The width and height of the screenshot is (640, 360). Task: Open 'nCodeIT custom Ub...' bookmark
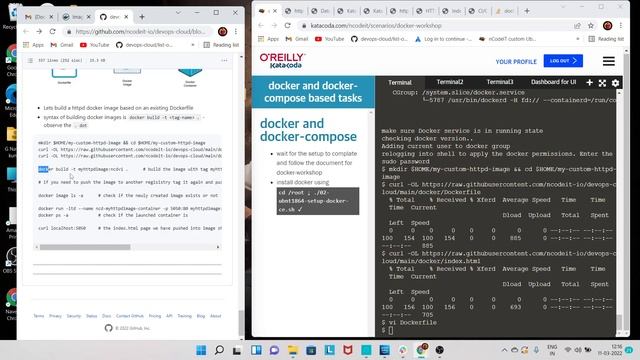pos(507,39)
